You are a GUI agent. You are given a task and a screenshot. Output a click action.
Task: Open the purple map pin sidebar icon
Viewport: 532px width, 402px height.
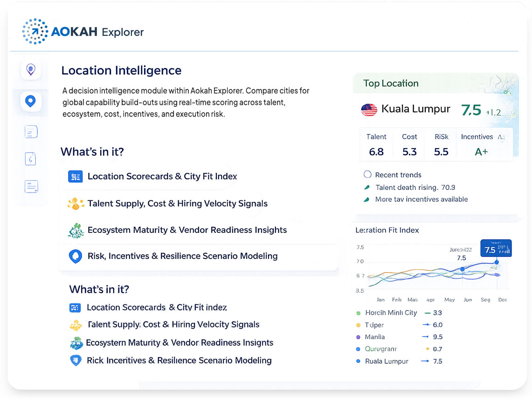click(x=31, y=70)
